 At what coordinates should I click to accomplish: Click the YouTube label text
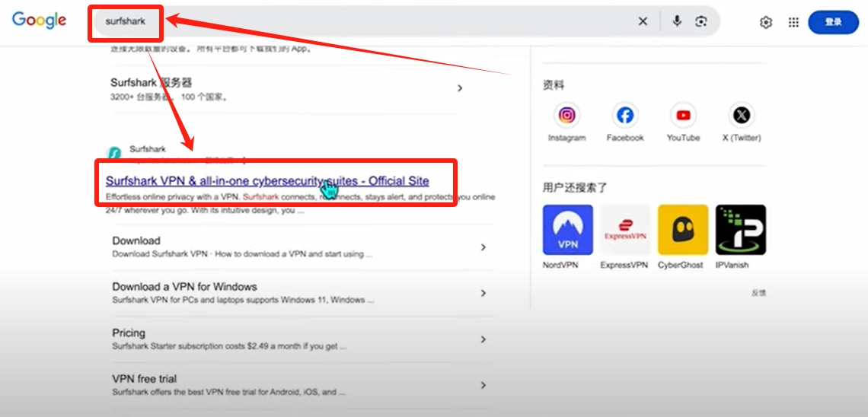tap(683, 138)
